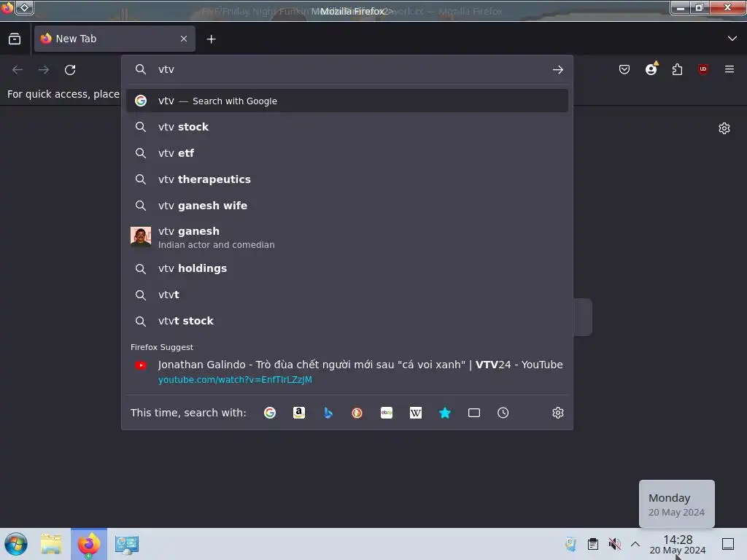Image resolution: width=747 pixels, height=560 pixels.
Task: Click the updates tray icon
Action: (x=570, y=544)
